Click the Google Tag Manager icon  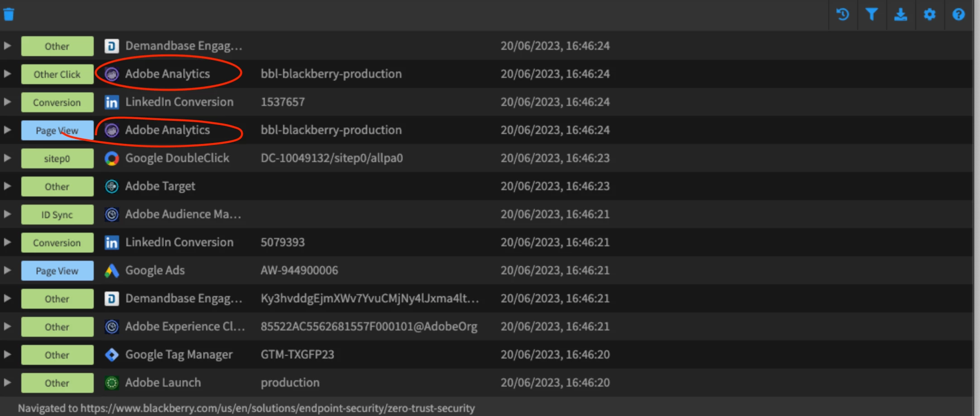111,354
